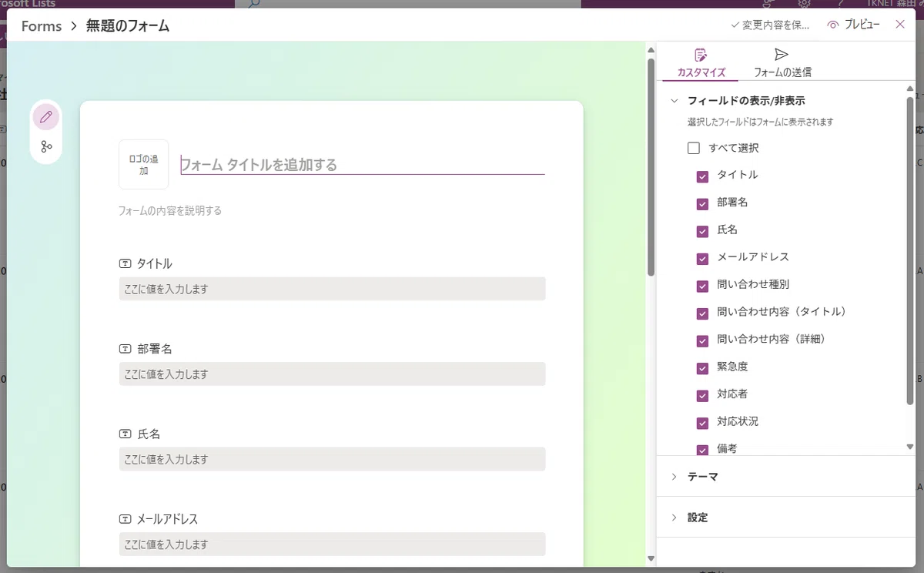The image size is (924, 573).
Task: Open the branching logic icon
Action: [46, 146]
